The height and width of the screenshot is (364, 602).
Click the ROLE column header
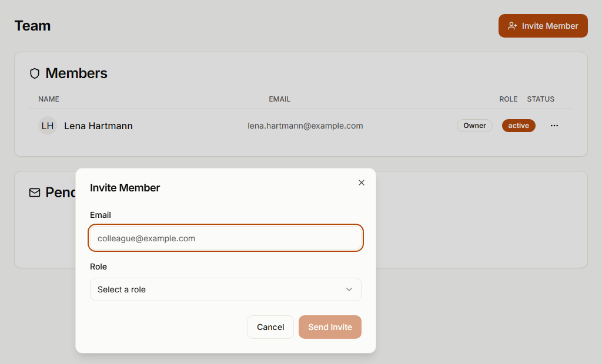(x=509, y=99)
